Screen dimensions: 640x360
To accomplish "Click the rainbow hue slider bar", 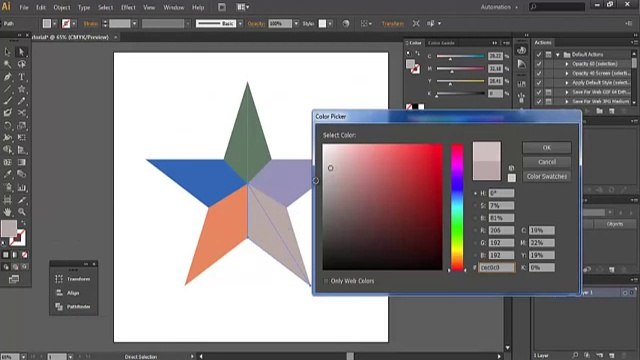I will tap(457, 207).
